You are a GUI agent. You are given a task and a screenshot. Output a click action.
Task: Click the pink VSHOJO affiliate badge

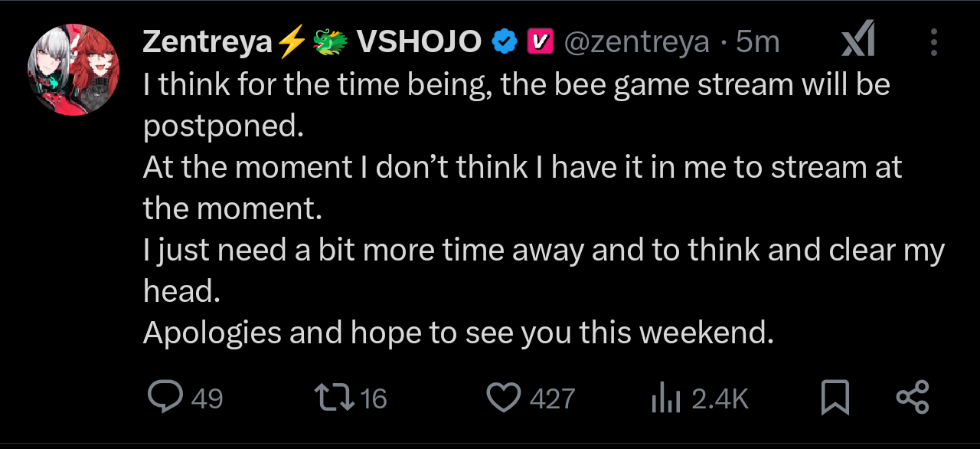click(x=539, y=42)
